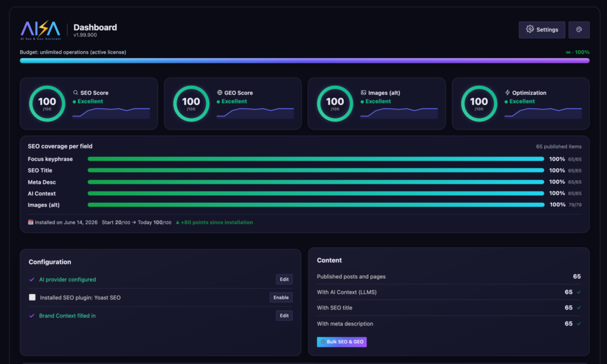Click '+80 points since installation' text
Image resolution: width=607 pixels, height=364 pixels.
tap(217, 222)
